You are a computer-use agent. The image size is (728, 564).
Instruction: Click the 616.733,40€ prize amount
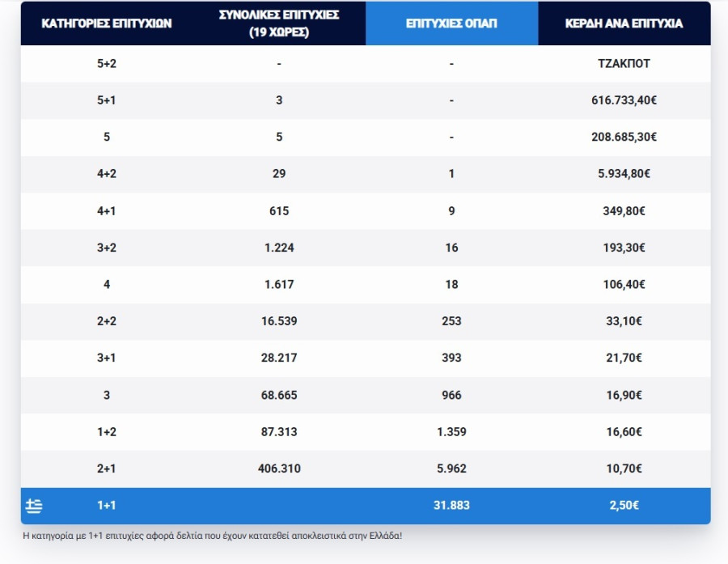coord(624,100)
